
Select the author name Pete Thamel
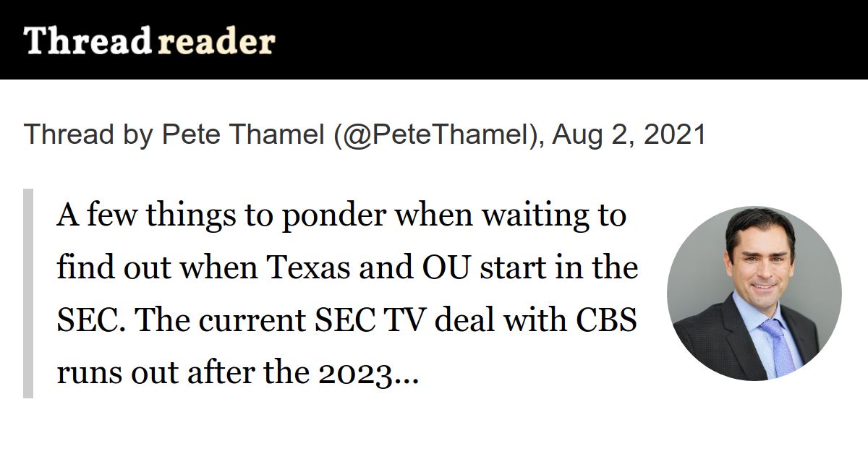point(243,135)
